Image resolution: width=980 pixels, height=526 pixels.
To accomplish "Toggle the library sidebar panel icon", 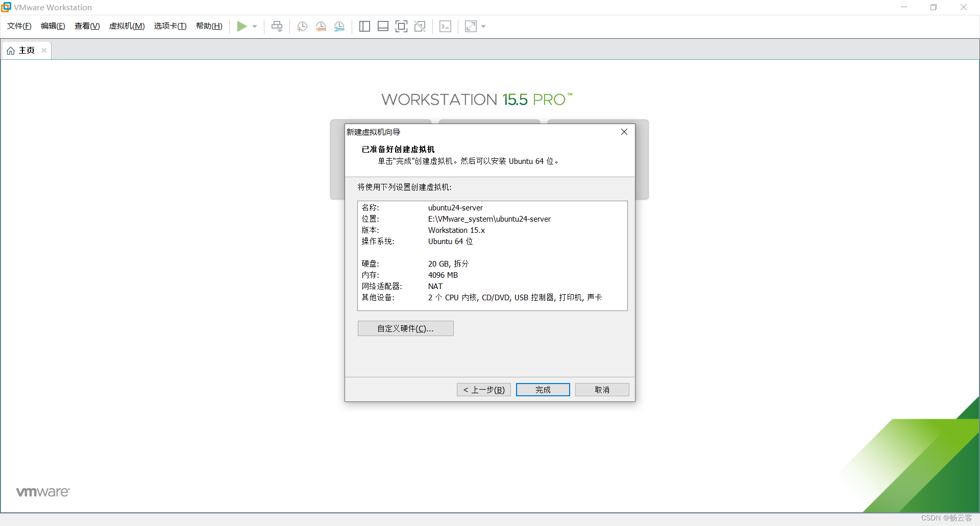I will 364,27.
